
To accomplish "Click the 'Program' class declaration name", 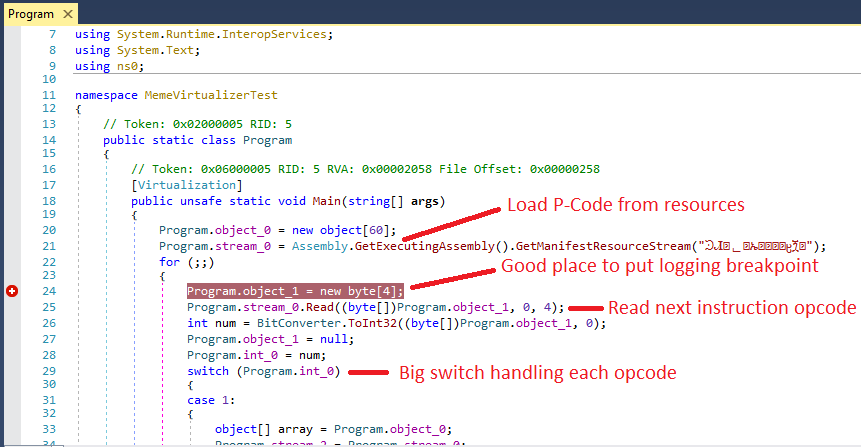I will [x=267, y=140].
